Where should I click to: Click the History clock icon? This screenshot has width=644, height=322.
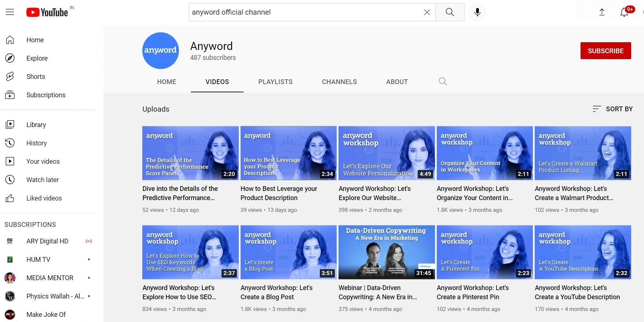[10, 143]
